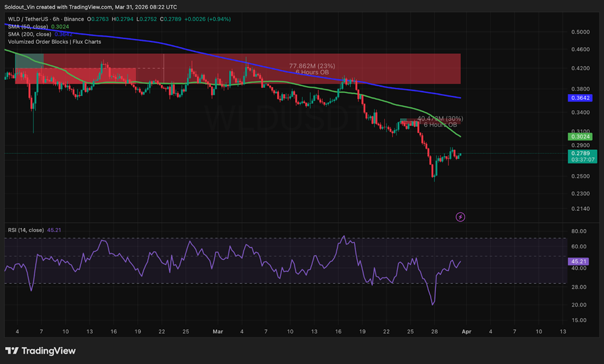Click the RSI (14, close) indicator label

point(26,230)
